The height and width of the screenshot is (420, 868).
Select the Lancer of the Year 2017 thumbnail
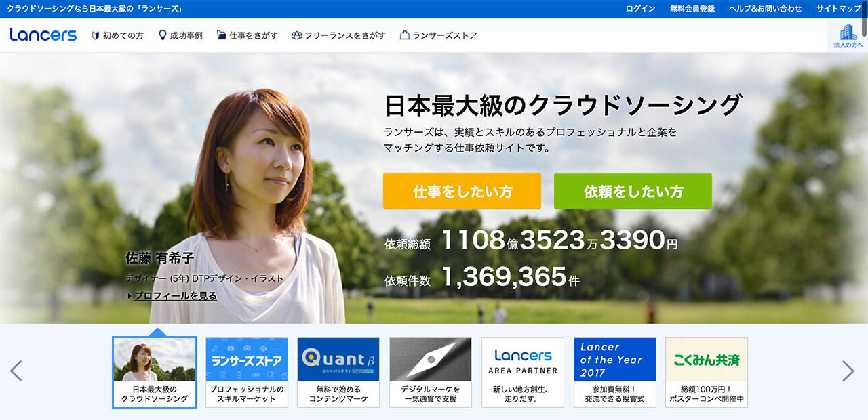point(614,372)
